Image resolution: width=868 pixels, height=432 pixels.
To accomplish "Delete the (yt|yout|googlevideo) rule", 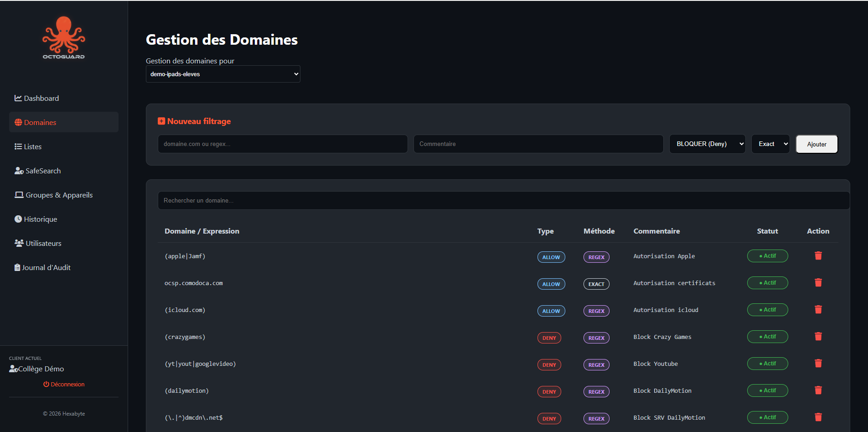I will point(818,364).
